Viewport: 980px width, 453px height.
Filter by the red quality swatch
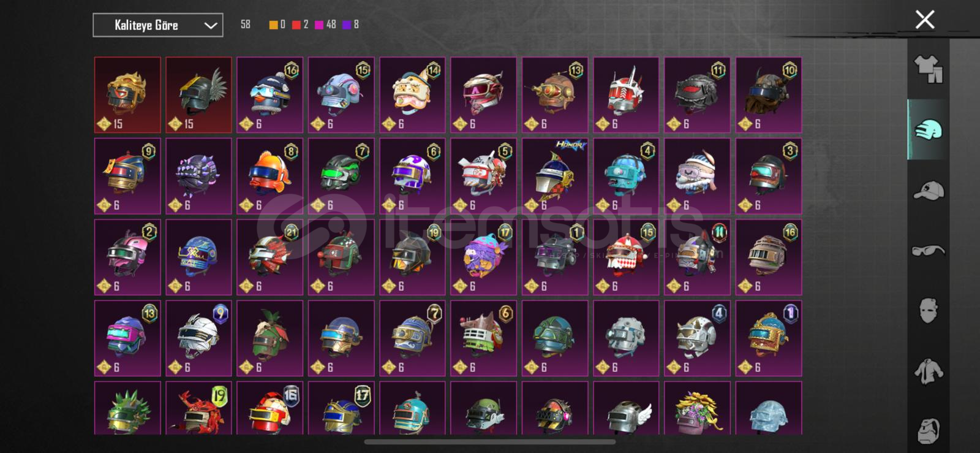tap(296, 25)
